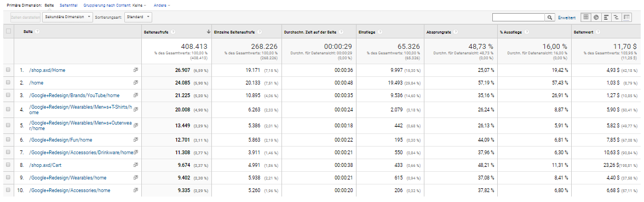Check the box for row 6 Fun/home
Screen dimensions: 644x202
8,139
